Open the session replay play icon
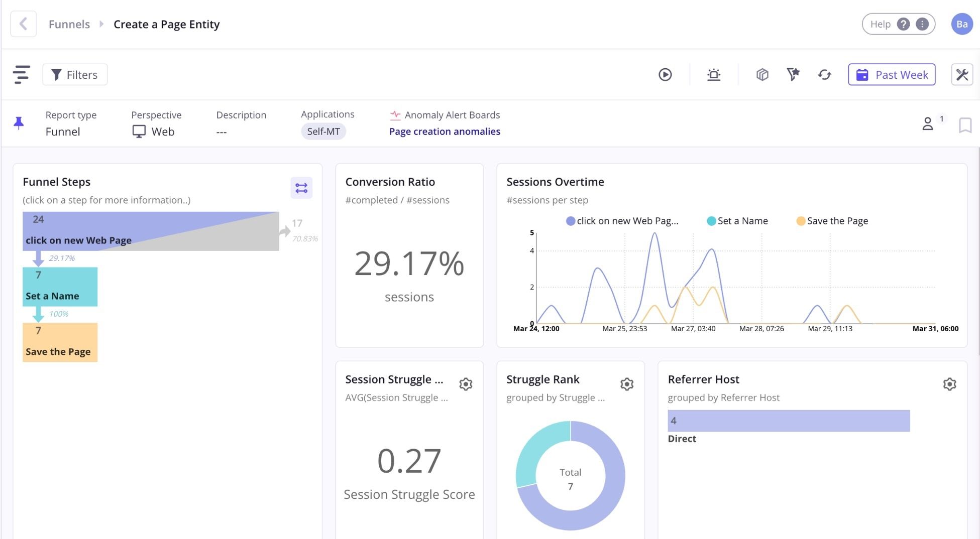Screen dimensions: 980x539 click(x=665, y=75)
